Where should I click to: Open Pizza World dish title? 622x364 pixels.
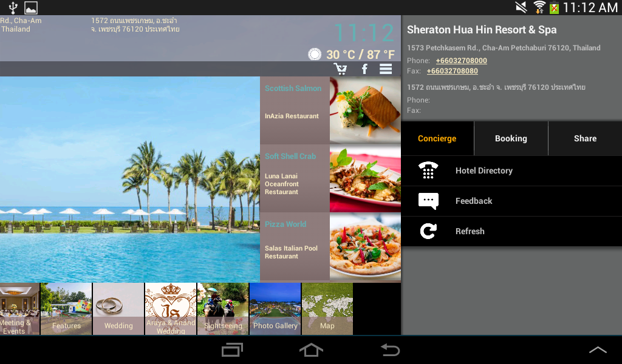click(x=285, y=224)
